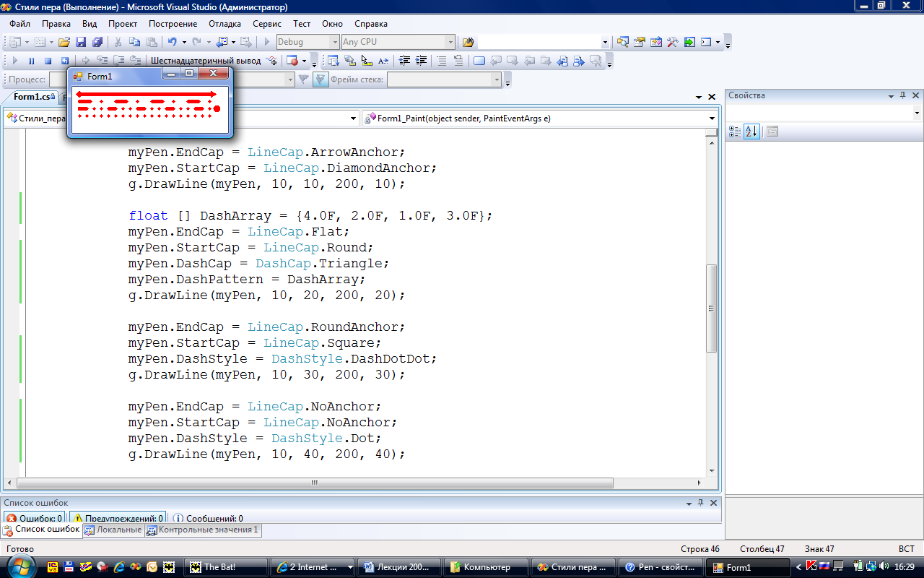
Task: Click the Save All icon
Action: (97, 42)
